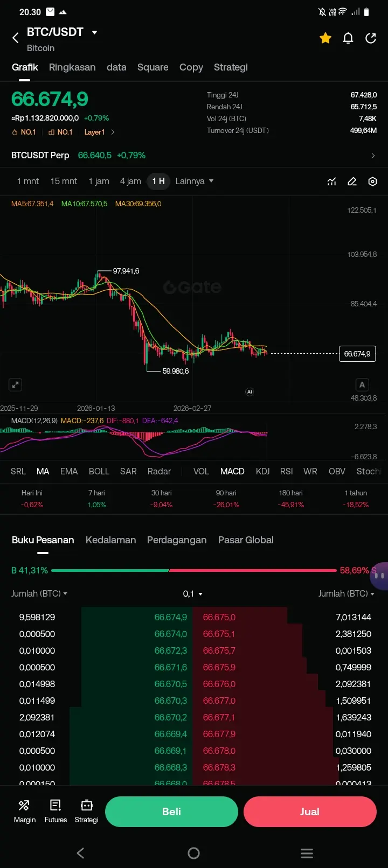
Task: Enable EMA indicator
Action: (69, 471)
